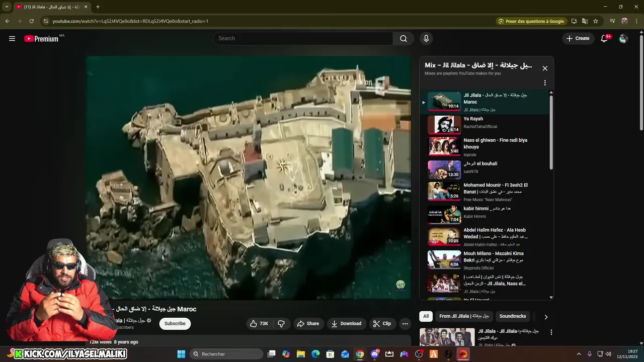This screenshot has height=362, width=644.
Task: Open YouTube notifications bell
Action: (605, 39)
